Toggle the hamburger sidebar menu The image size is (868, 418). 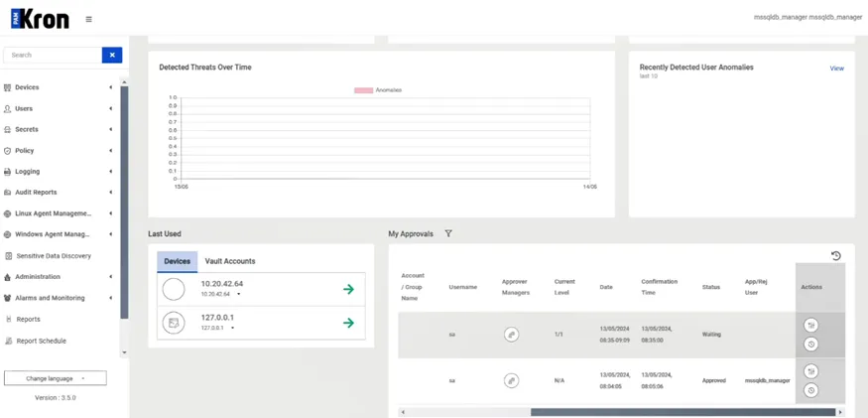pos(88,19)
